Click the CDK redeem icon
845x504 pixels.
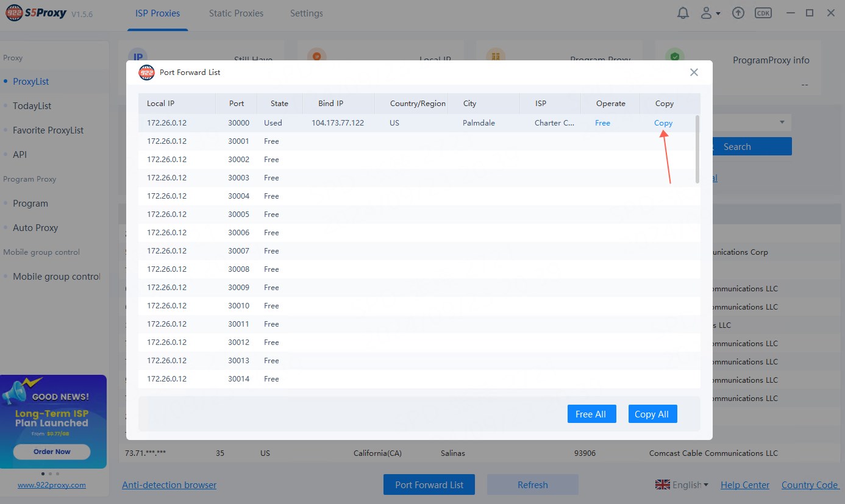click(763, 13)
